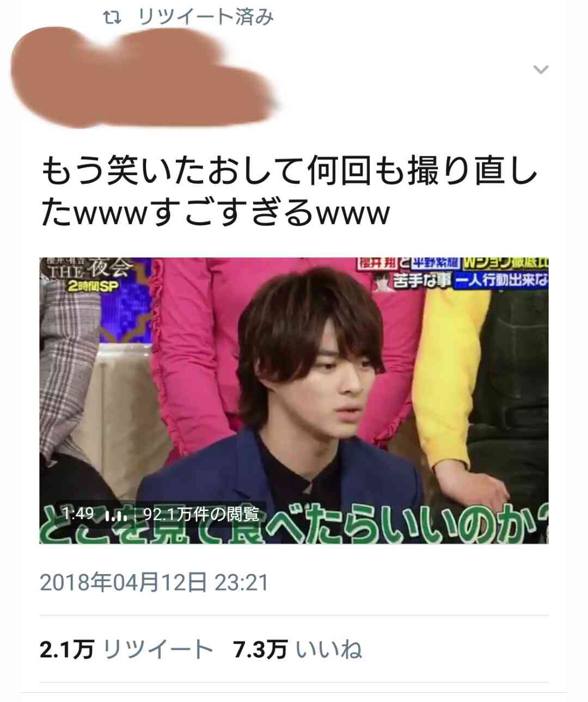
Task: Open the timestamp 2018年04月12日 23:21
Action: tap(154, 583)
